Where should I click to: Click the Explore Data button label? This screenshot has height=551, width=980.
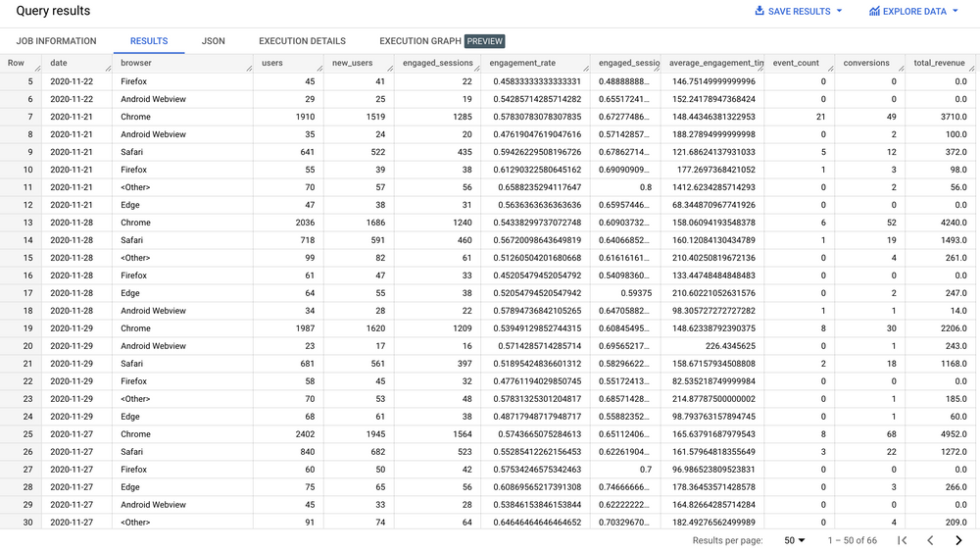coord(914,11)
